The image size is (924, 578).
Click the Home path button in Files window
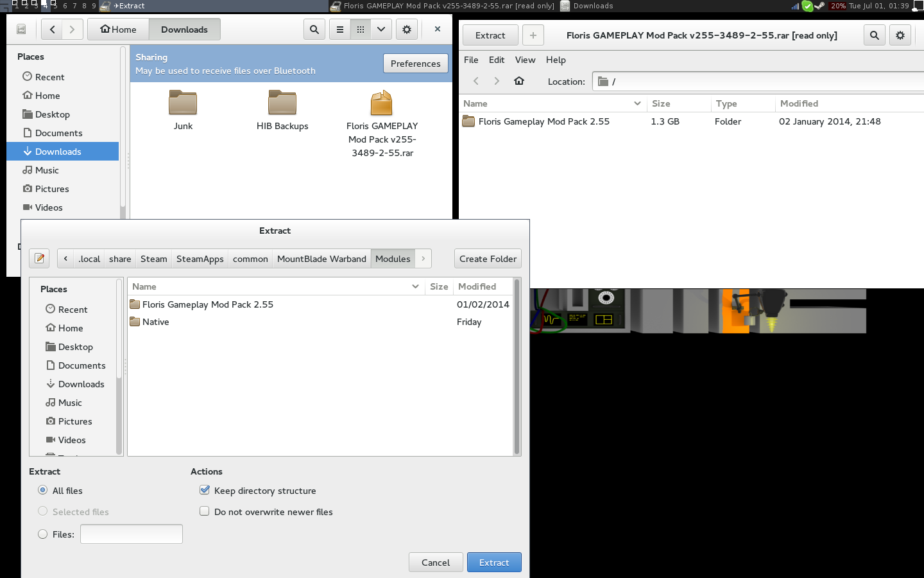point(118,30)
